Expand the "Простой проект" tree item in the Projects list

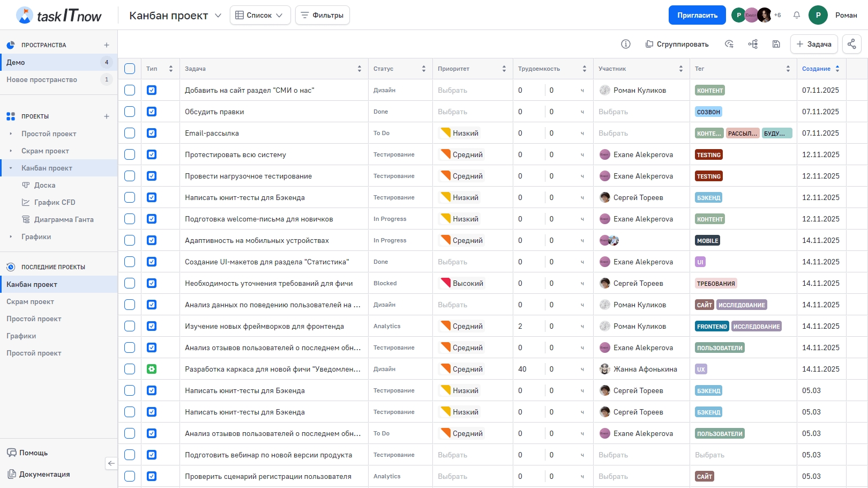[x=11, y=134]
